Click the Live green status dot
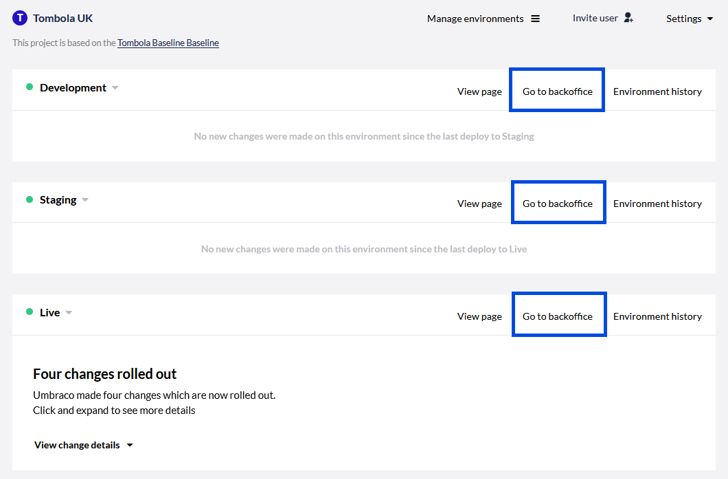This screenshot has width=728, height=479. point(29,311)
